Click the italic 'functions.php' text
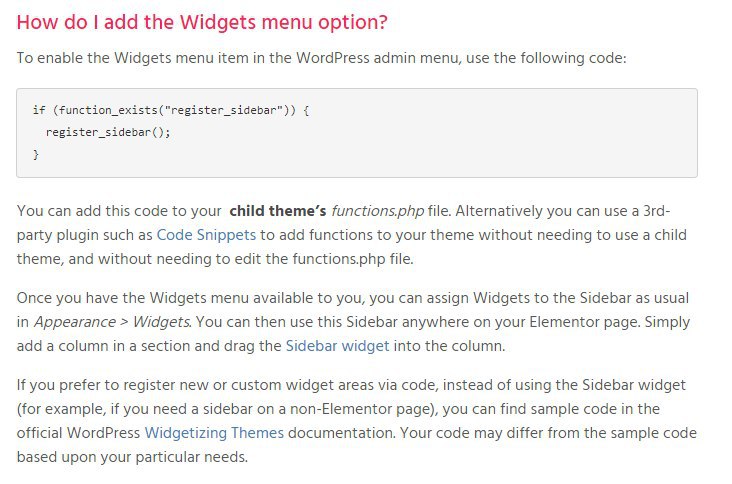The width and height of the screenshot is (732, 484). pos(378,211)
